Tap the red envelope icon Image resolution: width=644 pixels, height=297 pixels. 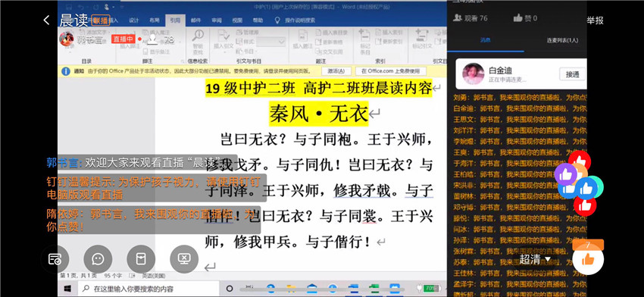point(141,259)
